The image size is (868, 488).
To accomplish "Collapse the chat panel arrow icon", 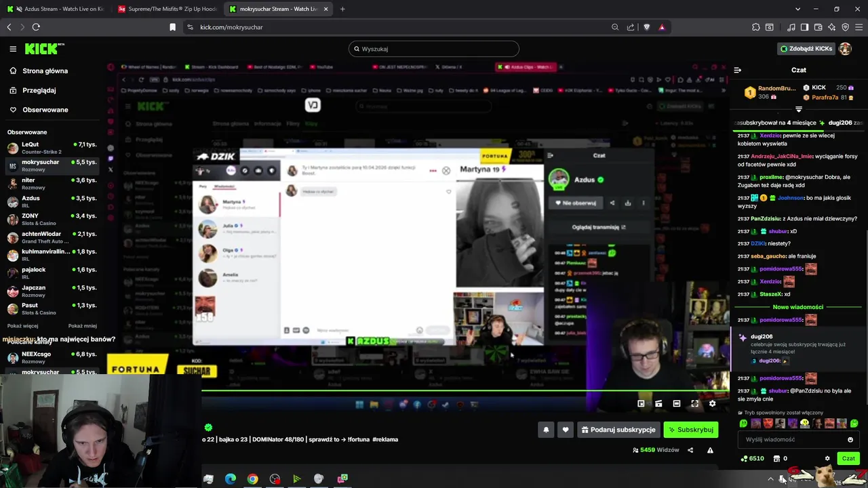I will 737,70.
